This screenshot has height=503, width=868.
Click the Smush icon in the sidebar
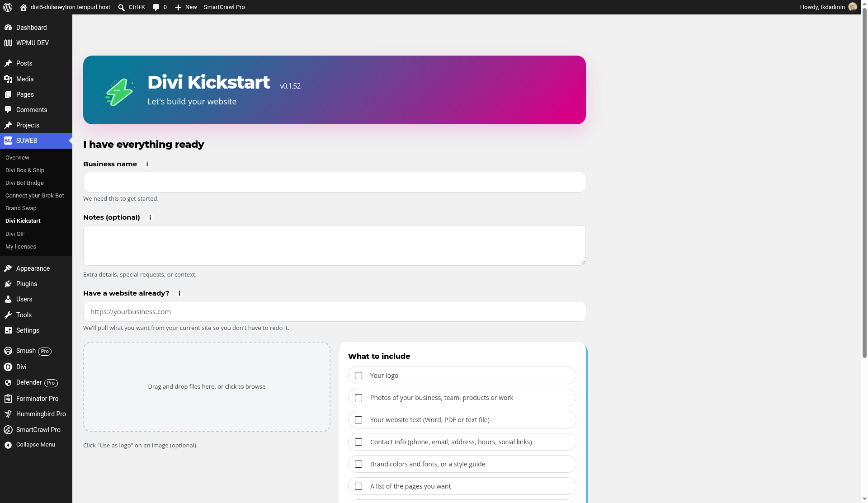click(8, 351)
